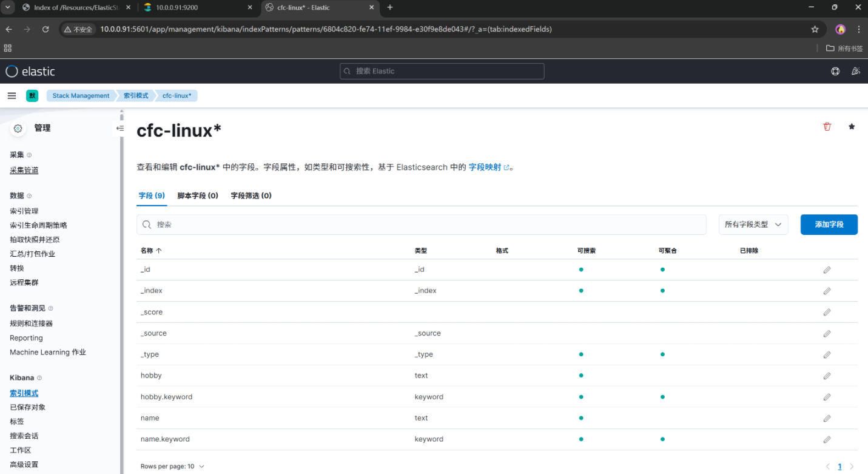Open the tab search dropdown arrow
This screenshot has height=474, width=868.
click(x=8, y=7)
